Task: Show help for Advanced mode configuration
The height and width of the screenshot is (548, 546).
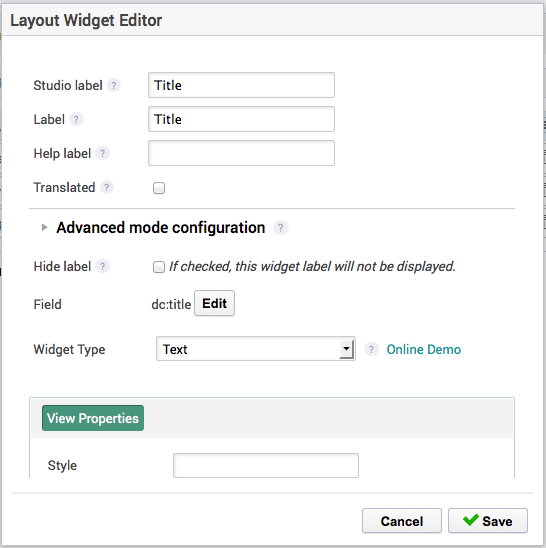Action: tap(280, 228)
